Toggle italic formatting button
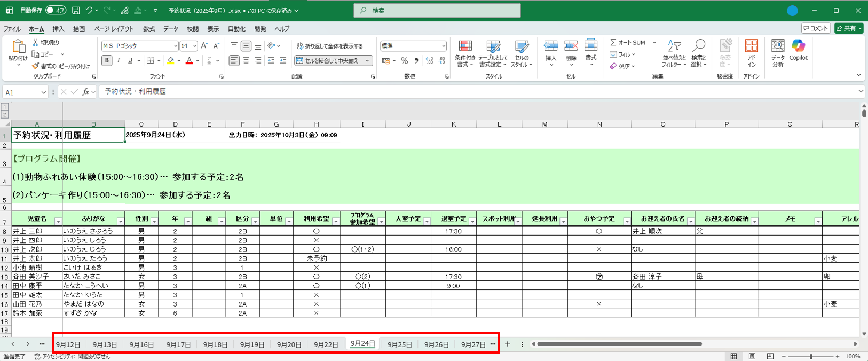The image size is (868, 361). click(119, 61)
